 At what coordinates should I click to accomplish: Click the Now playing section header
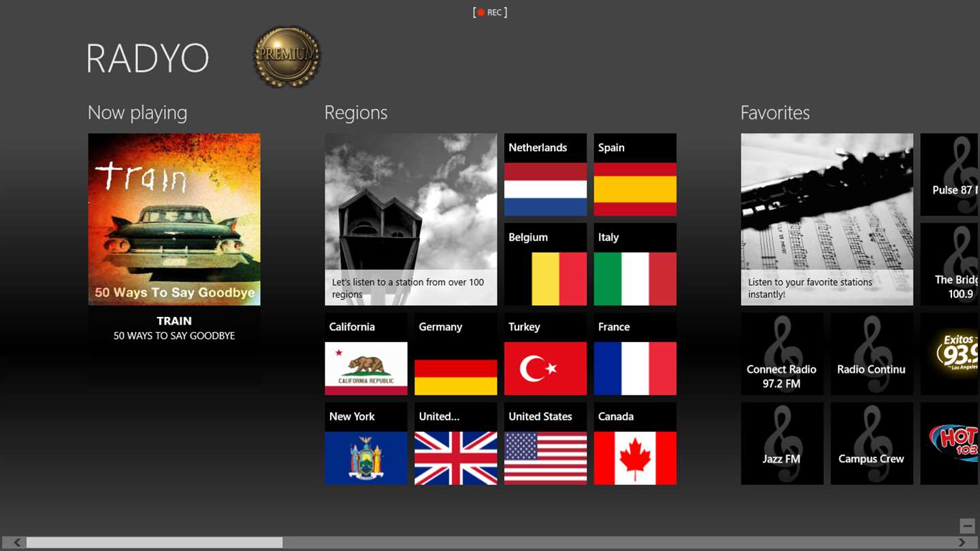[x=137, y=113]
